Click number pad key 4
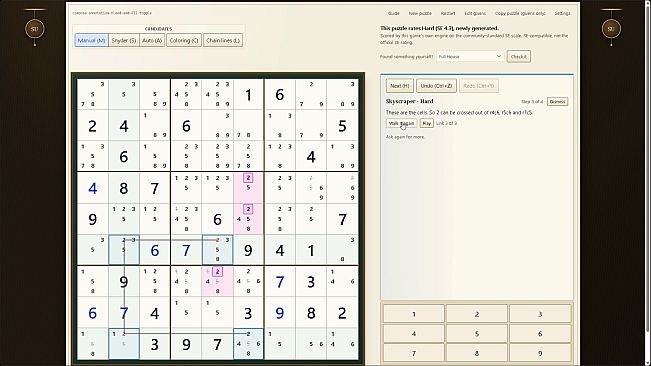This screenshot has width=651, height=366. [414, 334]
